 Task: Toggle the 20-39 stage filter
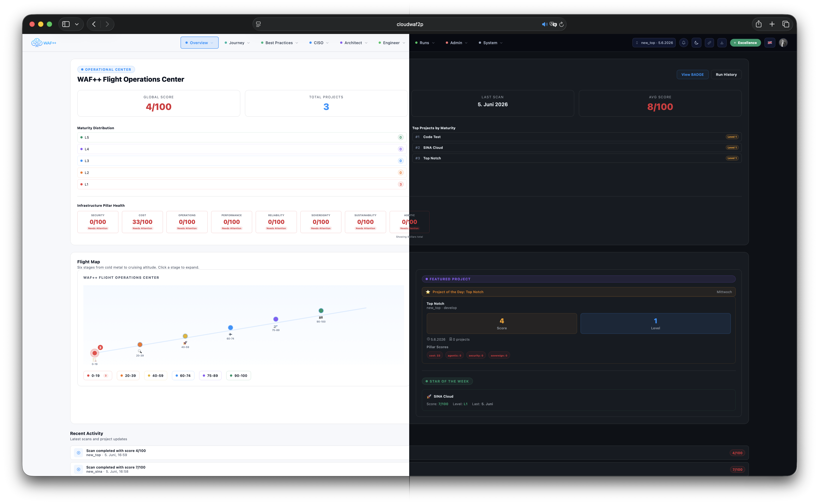click(x=128, y=376)
